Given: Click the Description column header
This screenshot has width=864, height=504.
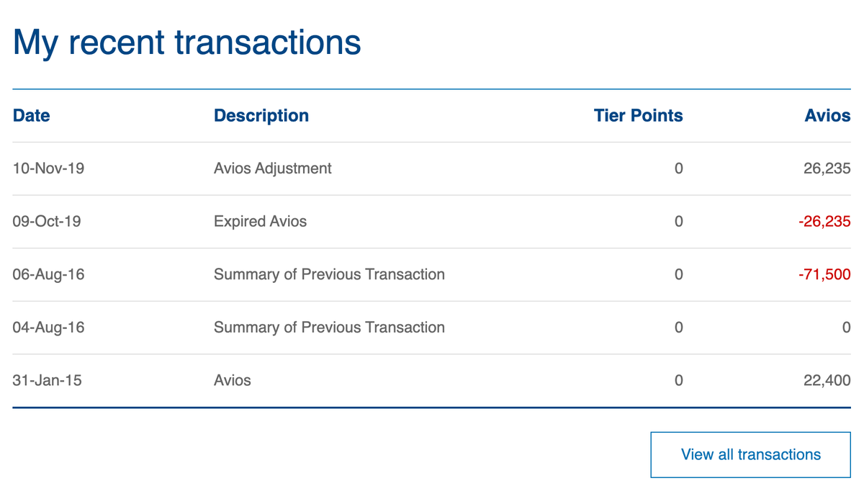Looking at the screenshot, I should tap(261, 116).
